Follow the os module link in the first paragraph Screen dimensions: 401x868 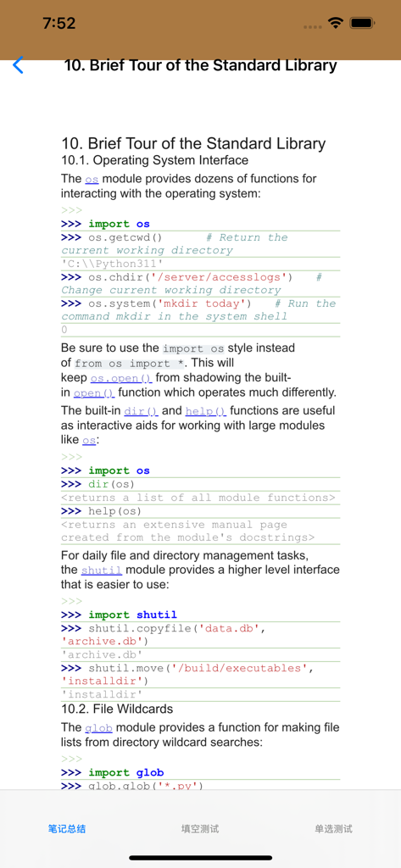coord(92,180)
